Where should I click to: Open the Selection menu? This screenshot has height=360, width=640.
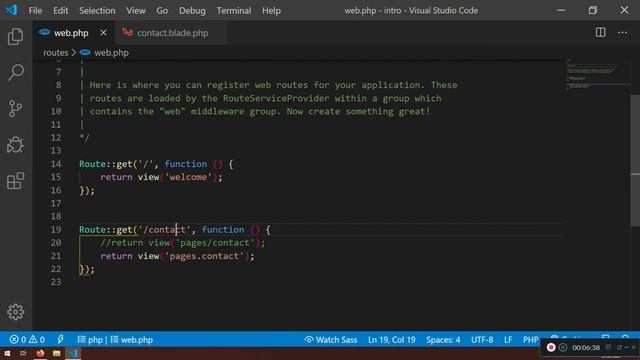97,11
